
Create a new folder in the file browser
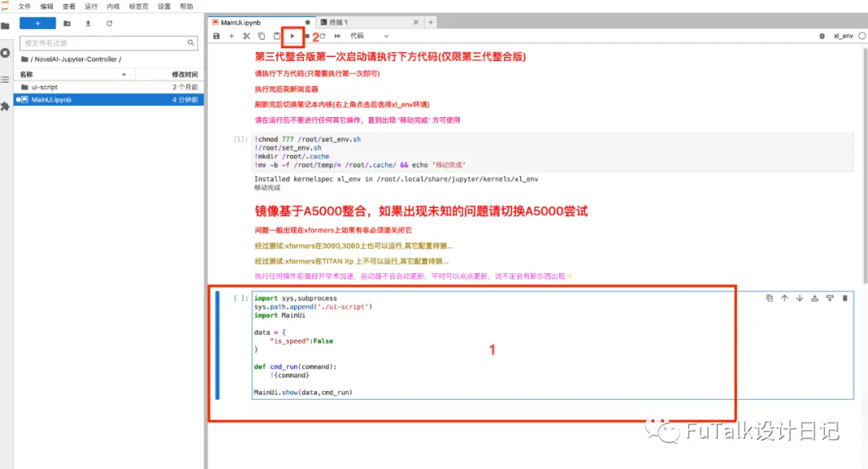tap(67, 23)
